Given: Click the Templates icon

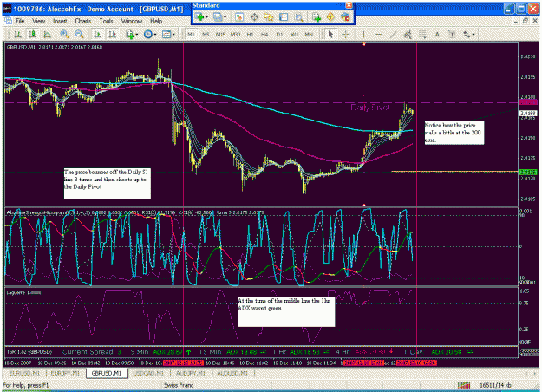Looking at the screenshot, I should (167, 34).
